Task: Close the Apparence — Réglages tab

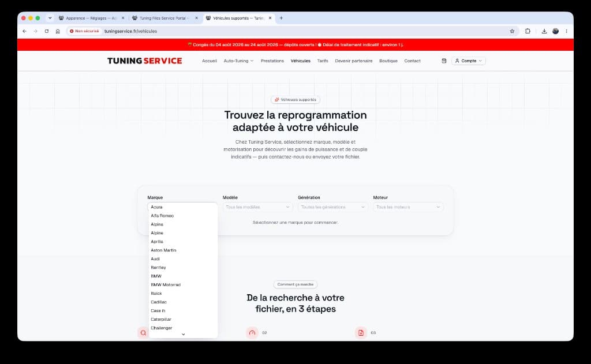Action: (x=123, y=18)
